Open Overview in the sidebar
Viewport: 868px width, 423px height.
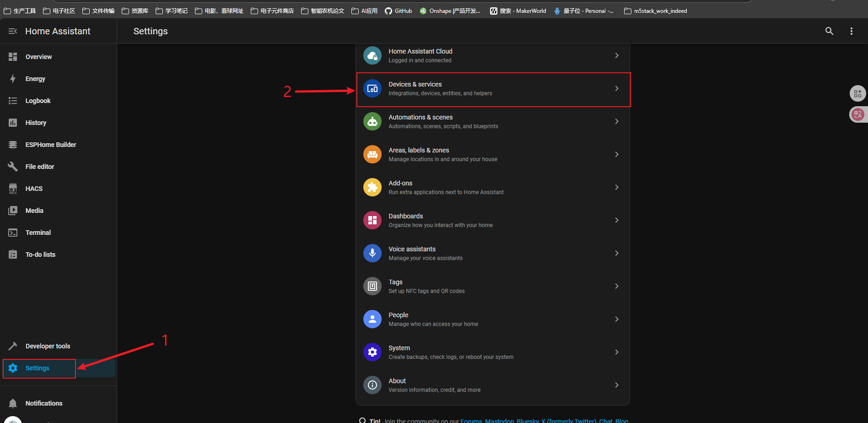(x=59, y=57)
